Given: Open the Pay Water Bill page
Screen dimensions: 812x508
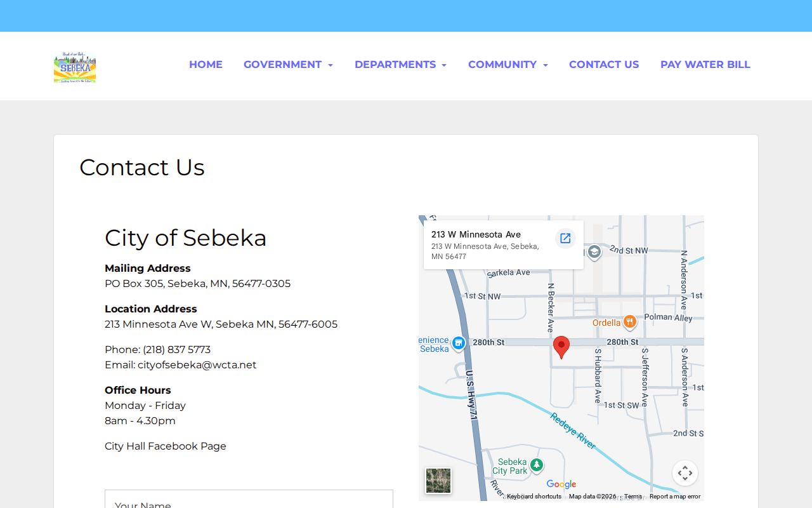Looking at the screenshot, I should (x=705, y=65).
